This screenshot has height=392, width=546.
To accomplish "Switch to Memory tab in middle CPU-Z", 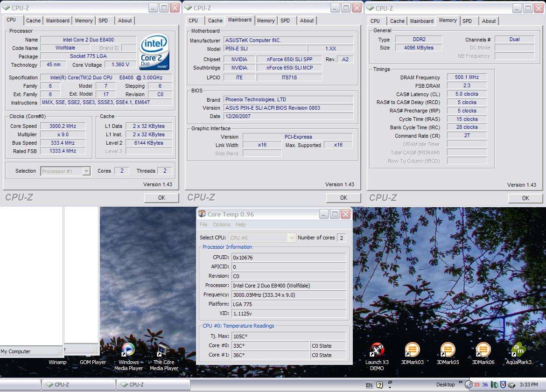I will [266, 21].
